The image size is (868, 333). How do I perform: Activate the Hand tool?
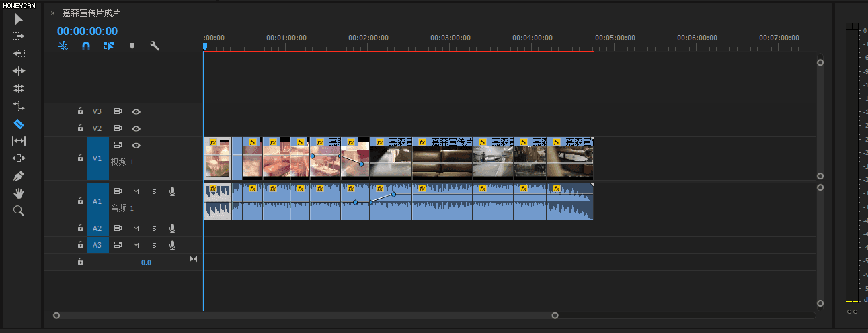coord(19,193)
